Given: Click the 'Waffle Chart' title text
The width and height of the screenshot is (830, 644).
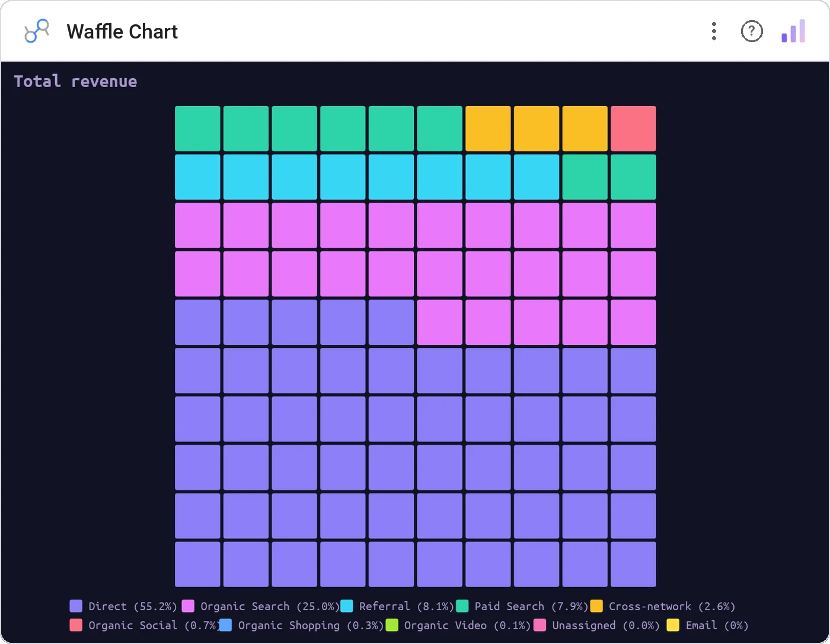Looking at the screenshot, I should click(122, 31).
